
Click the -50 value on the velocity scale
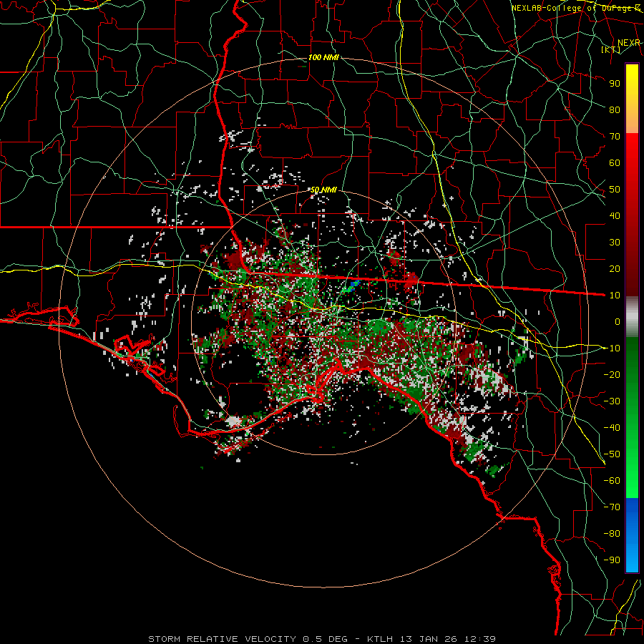pyautogui.click(x=612, y=454)
